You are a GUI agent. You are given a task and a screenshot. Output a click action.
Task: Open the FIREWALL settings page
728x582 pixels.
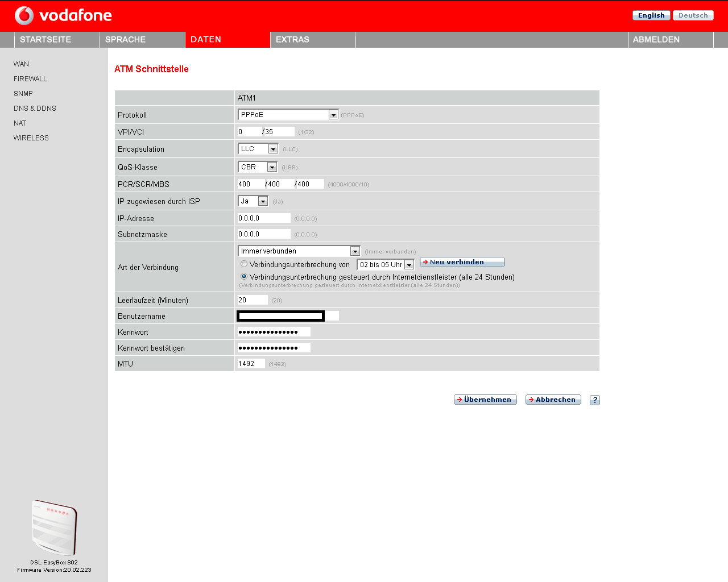pyautogui.click(x=30, y=78)
